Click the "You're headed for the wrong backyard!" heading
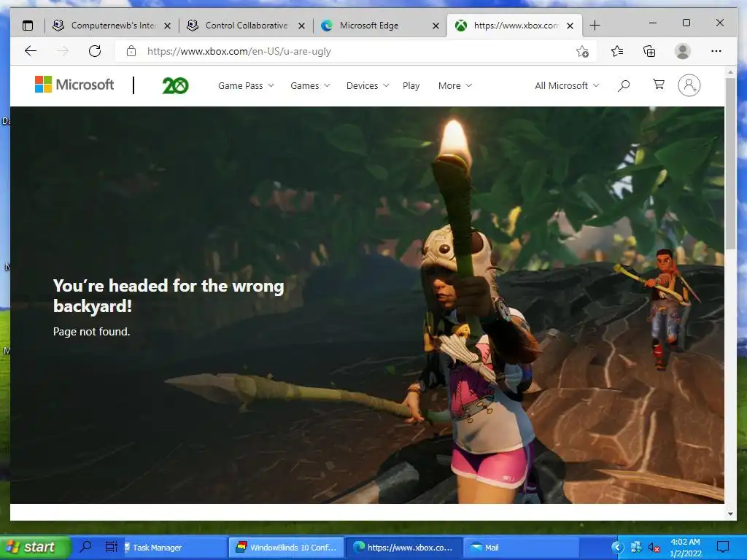Screen dimensions: 747x560 [169, 296]
